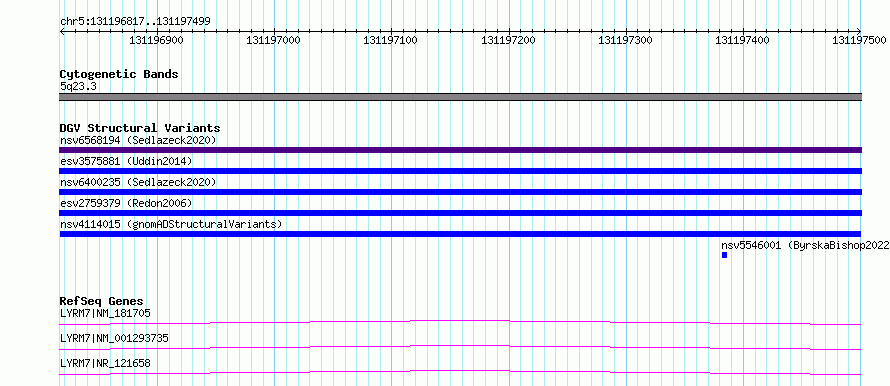Open variant nsv4114015 (gnomADStructuralVariants) label
The image size is (890, 386).
pos(171,224)
